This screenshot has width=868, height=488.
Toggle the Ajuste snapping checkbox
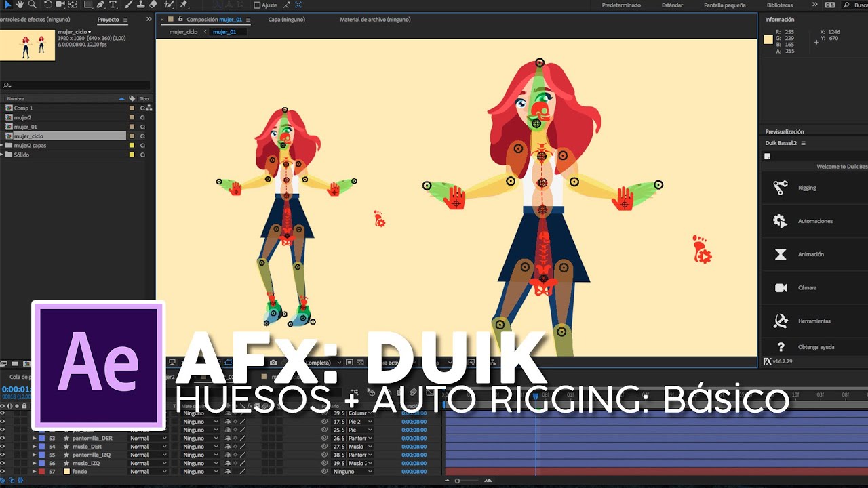coord(257,5)
